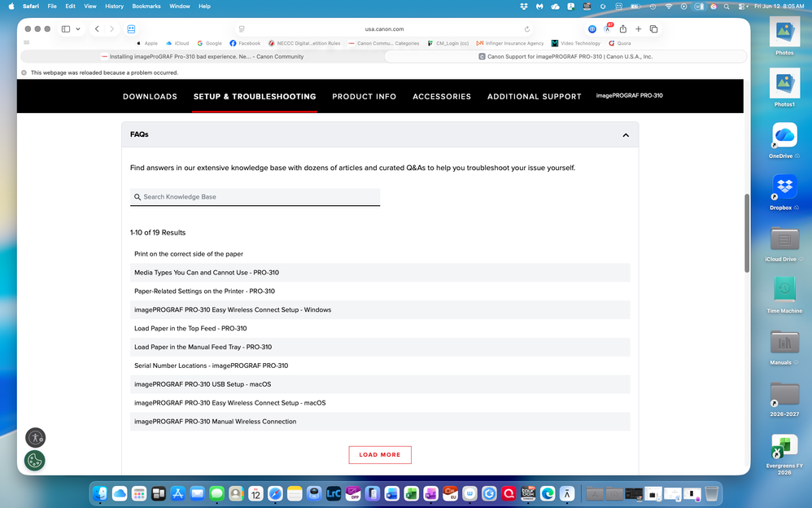
Task: Open the Video Technology bookmark
Action: pyautogui.click(x=576, y=43)
